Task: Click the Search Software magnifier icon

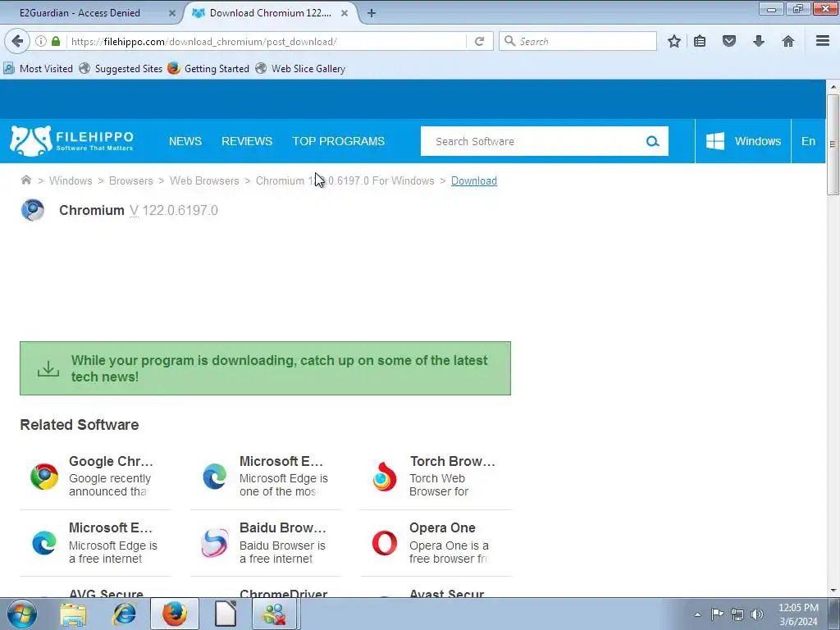Action: (652, 141)
